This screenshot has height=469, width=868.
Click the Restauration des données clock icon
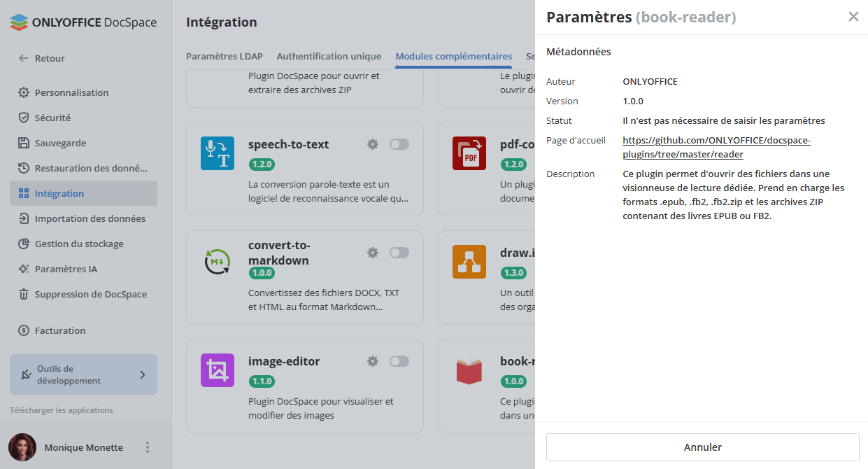24,168
